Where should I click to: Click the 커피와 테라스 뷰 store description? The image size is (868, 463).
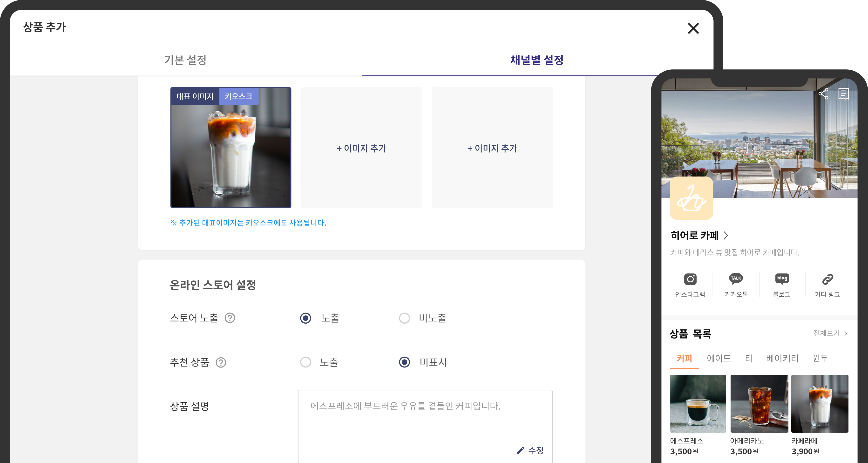[735, 252]
